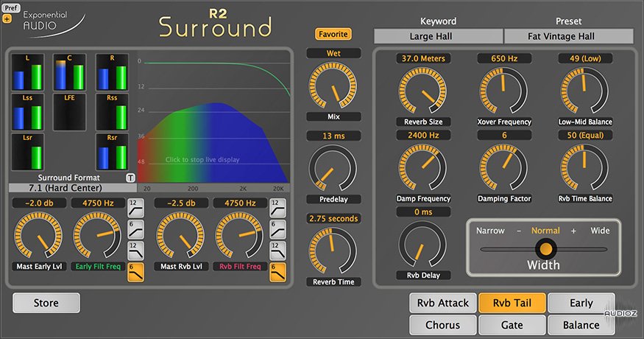Click the minus button in Width panel
Viewport: 644px width, 339px height.
(x=519, y=231)
